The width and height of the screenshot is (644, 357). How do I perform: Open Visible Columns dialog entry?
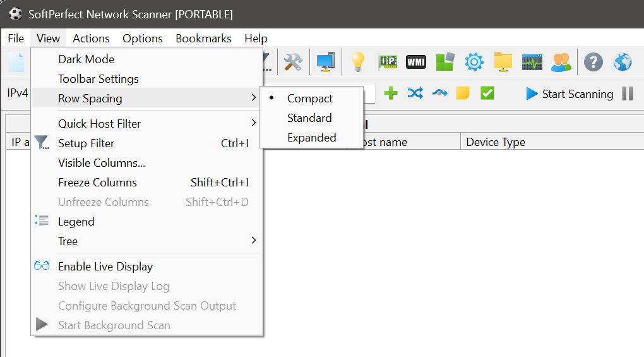click(x=146, y=163)
